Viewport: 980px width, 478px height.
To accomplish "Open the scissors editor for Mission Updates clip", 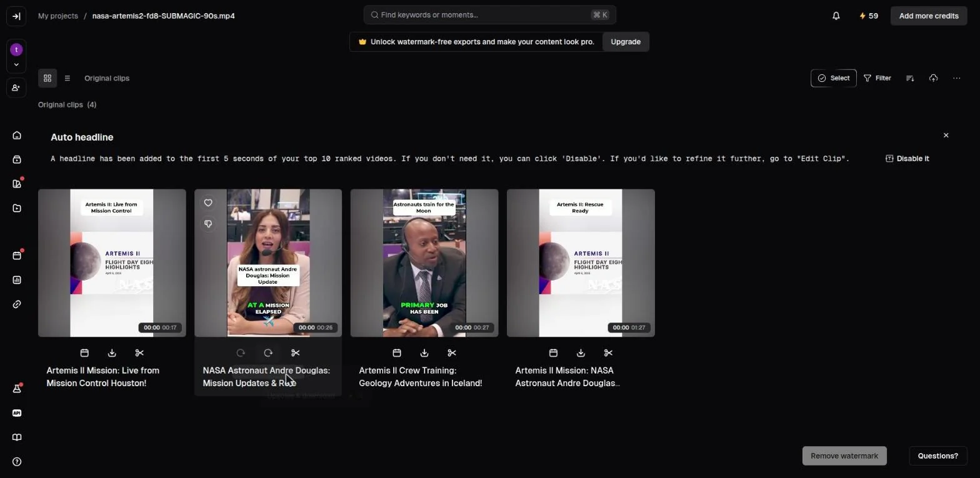I will pos(296,353).
